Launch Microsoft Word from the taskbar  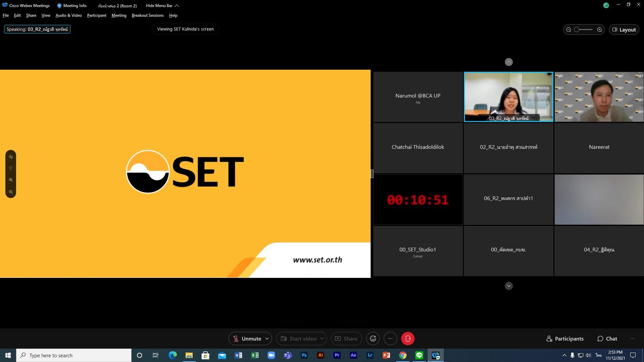click(x=238, y=355)
